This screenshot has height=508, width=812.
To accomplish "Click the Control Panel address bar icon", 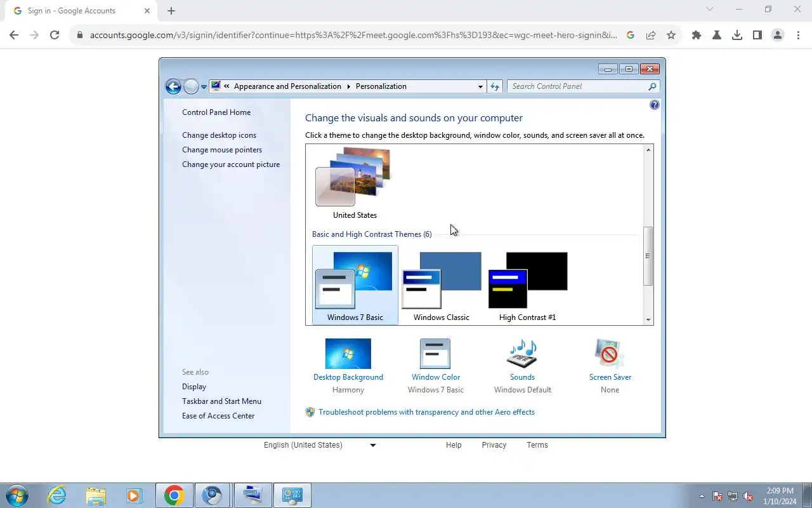I will [216, 86].
